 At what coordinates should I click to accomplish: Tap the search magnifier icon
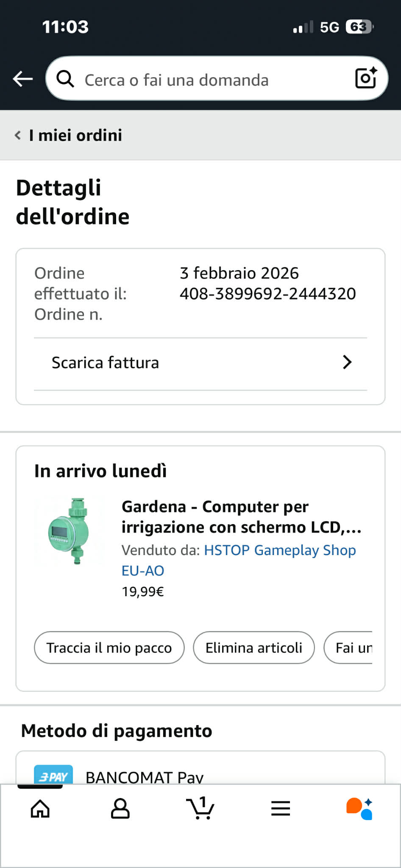[66, 79]
